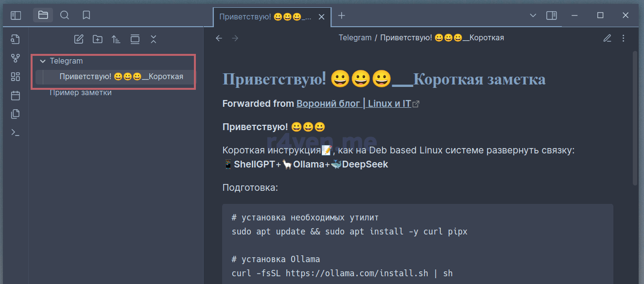This screenshot has height=284, width=644.
Task: Click the curl -fsSL ollama install line
Action: [x=342, y=273]
